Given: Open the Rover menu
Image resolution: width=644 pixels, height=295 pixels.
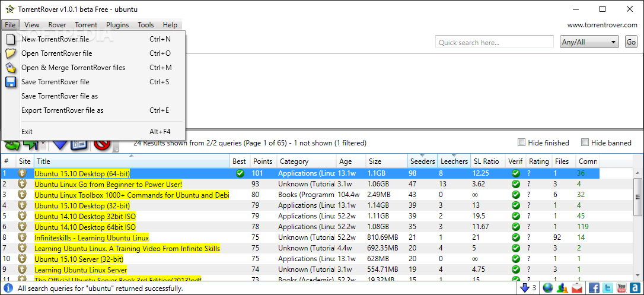Looking at the screenshot, I should point(57,25).
